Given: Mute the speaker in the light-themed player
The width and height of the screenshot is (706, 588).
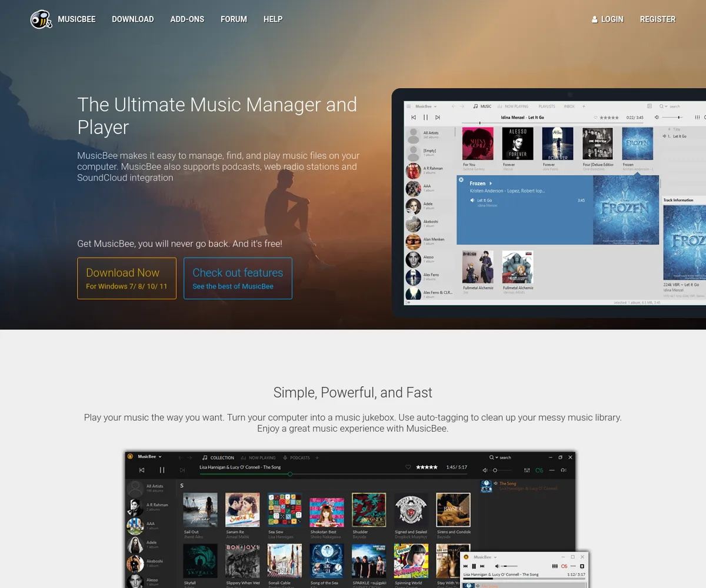Looking at the screenshot, I should tap(657, 118).
